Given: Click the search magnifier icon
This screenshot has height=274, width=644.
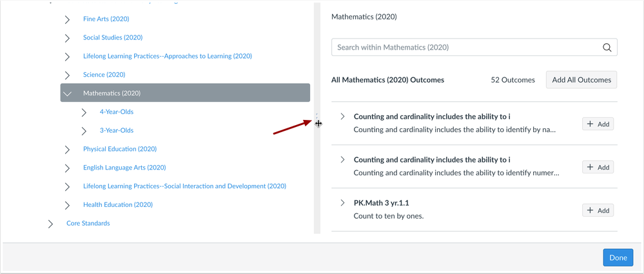Looking at the screenshot, I should (607, 47).
